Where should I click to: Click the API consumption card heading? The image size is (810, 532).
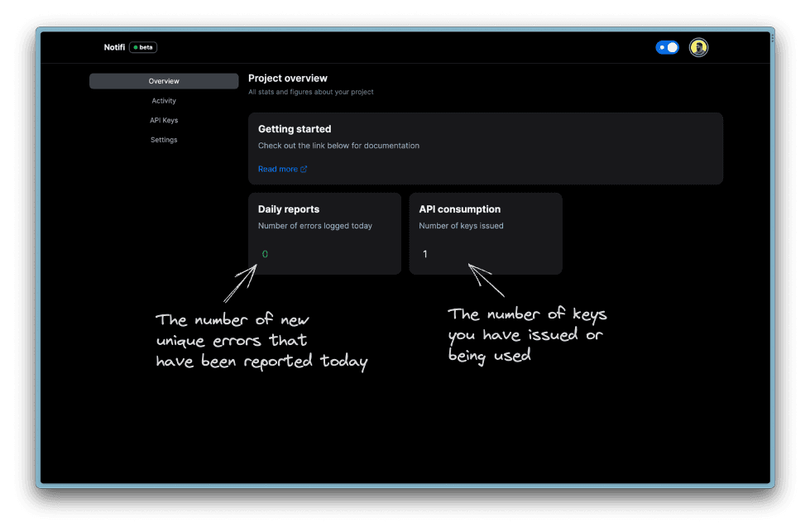459,209
